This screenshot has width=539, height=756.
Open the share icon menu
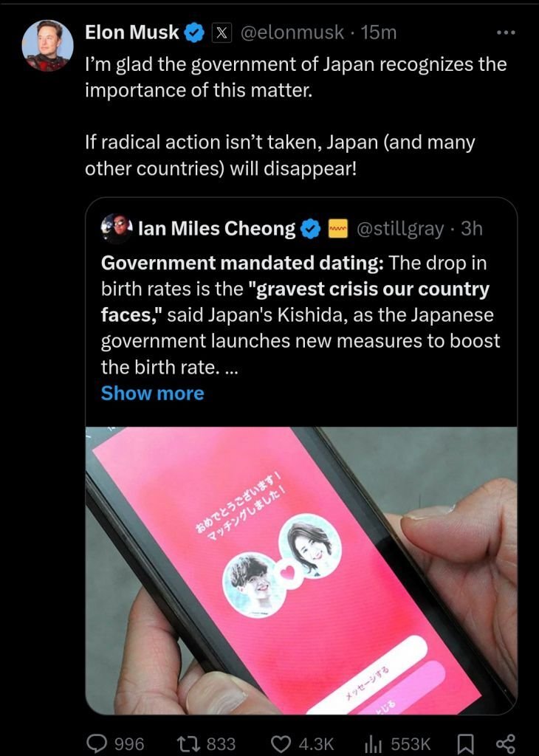(506, 743)
